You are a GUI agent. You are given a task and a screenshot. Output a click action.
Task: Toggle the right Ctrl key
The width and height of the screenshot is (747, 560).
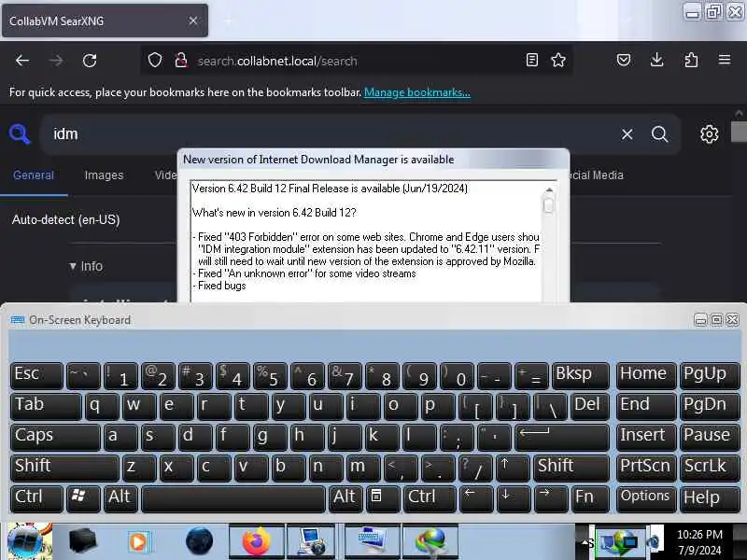click(430, 498)
